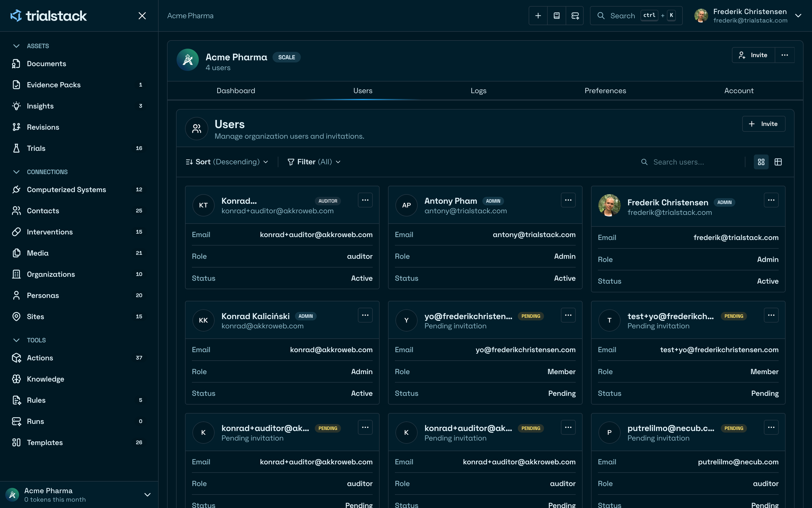Close the sidebar with the X icon
The width and height of the screenshot is (812, 508).
[x=142, y=16]
